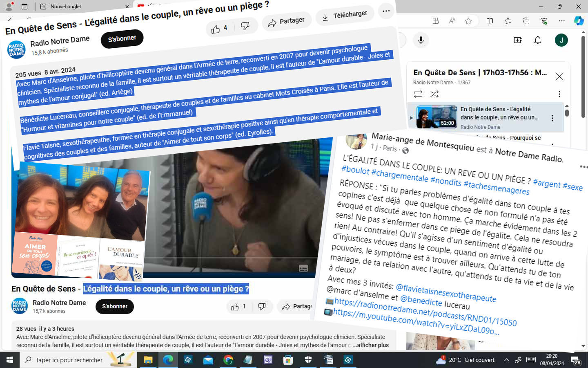Open the Mail app from the taskbar
The height and width of the screenshot is (368, 588).
208,360
